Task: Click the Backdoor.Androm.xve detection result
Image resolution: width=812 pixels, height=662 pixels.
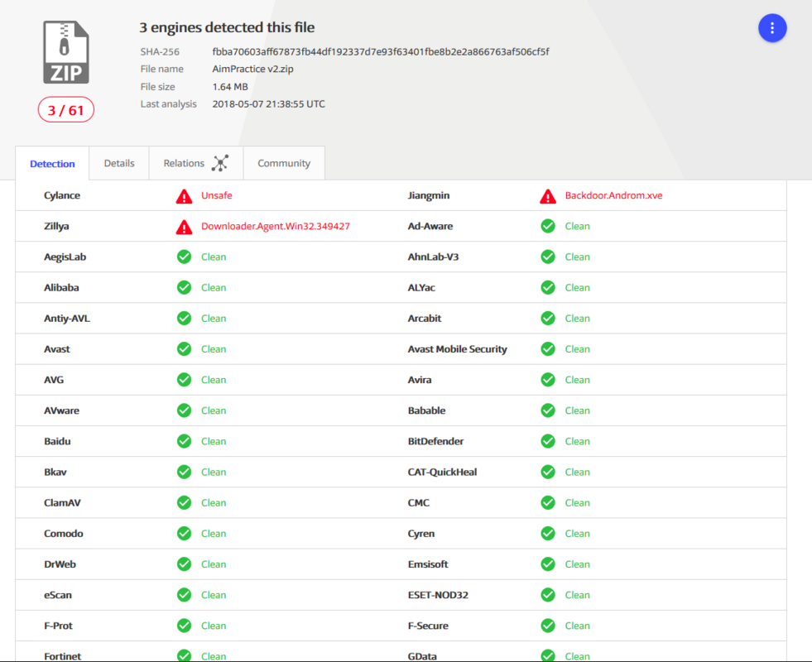Action: click(613, 196)
